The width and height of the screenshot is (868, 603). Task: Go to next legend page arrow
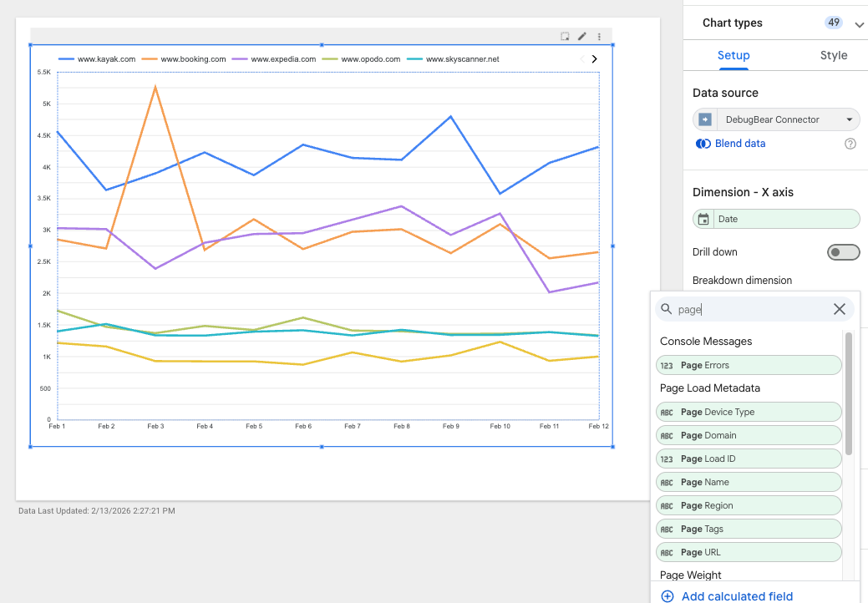point(594,59)
